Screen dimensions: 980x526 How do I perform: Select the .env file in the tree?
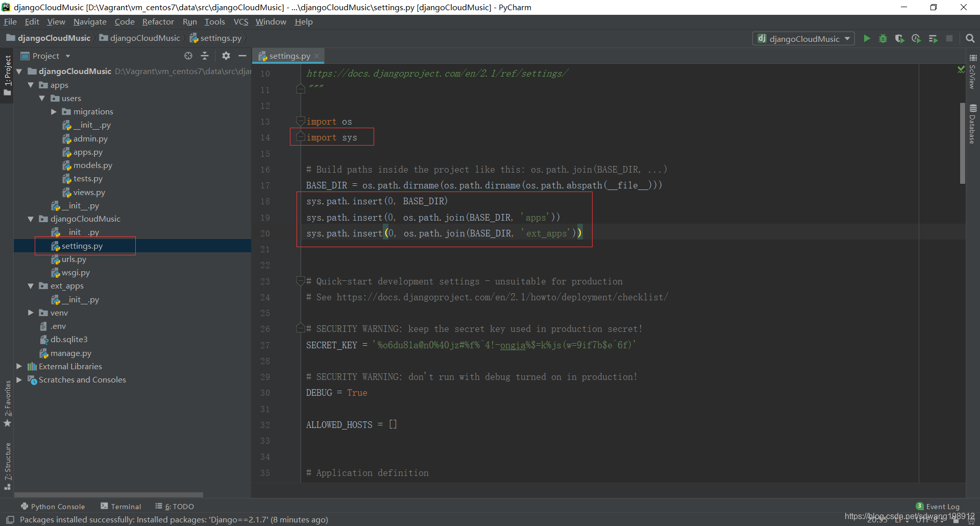[58, 326]
